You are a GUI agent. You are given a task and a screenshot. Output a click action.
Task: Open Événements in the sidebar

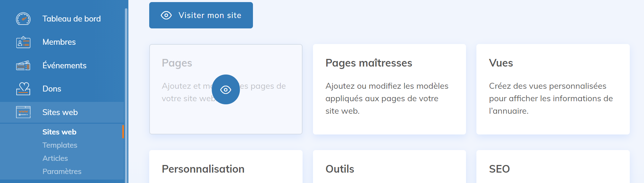pos(64,66)
